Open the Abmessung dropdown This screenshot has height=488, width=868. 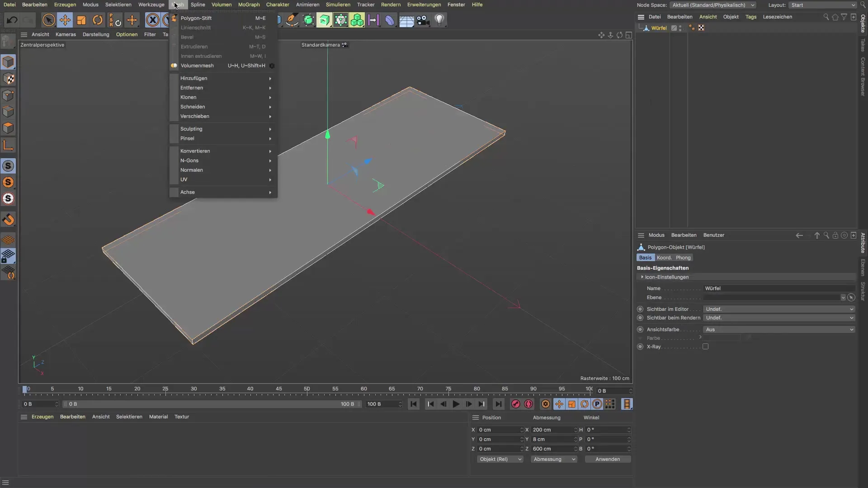point(554,459)
